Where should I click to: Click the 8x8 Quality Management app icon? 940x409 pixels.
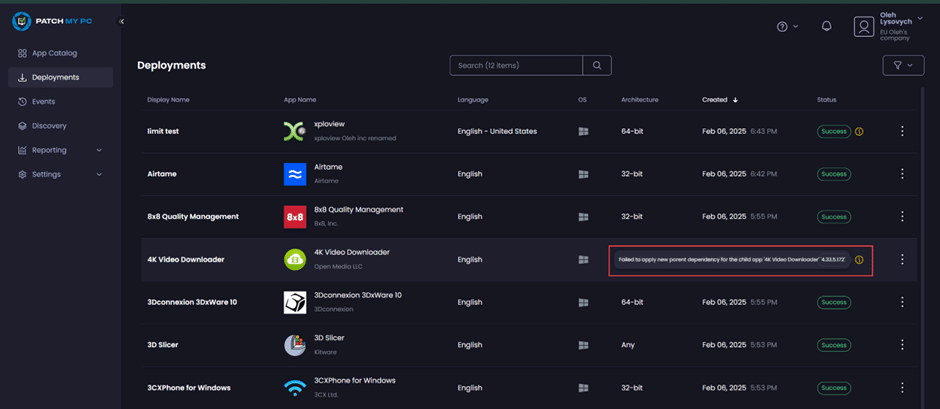[x=294, y=217]
